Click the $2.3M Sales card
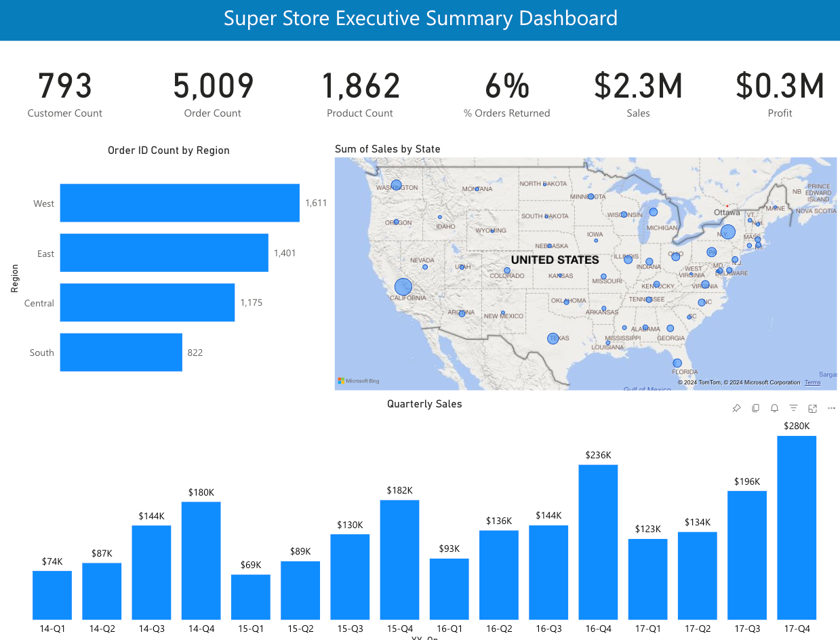This screenshot has width=840, height=640. click(x=638, y=92)
